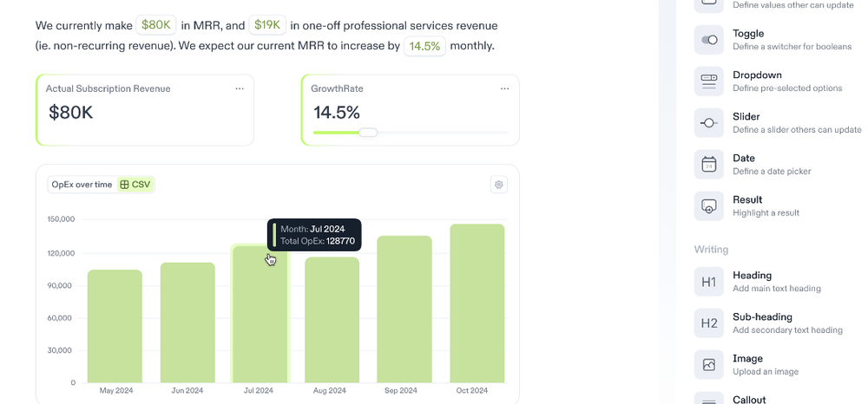Image resolution: width=868 pixels, height=404 pixels.
Task: Select the Slider component icon
Action: [708, 123]
